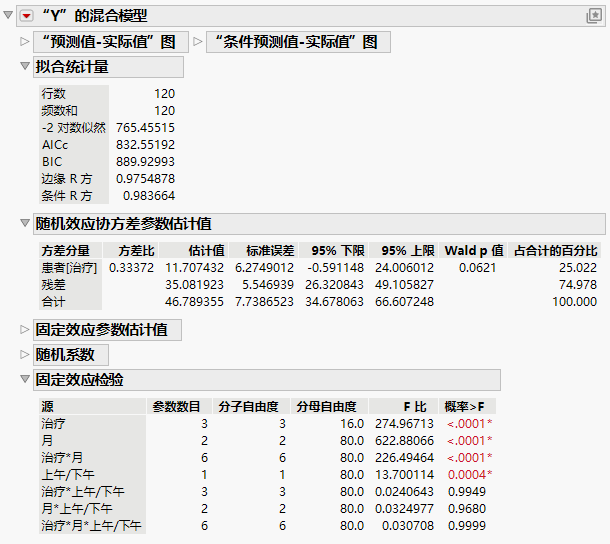This screenshot has width=610, height=544.
Task: Expand the "条件预测值-实际值"图 section
Action: [198, 41]
